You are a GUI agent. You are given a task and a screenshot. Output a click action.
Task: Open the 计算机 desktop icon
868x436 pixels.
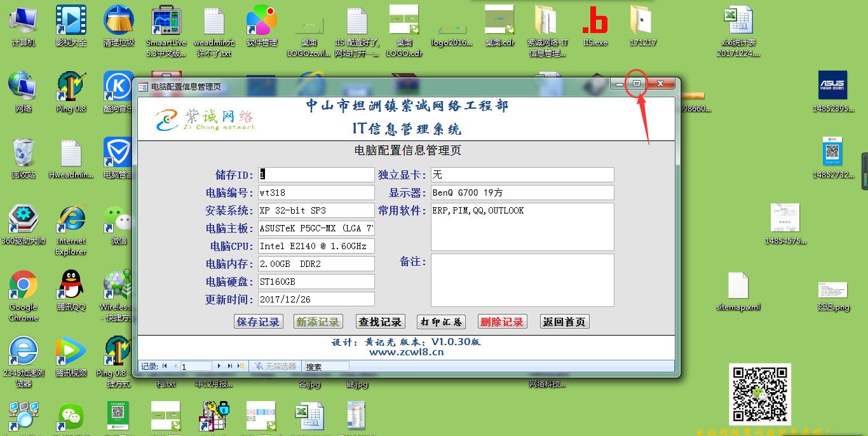point(24,26)
